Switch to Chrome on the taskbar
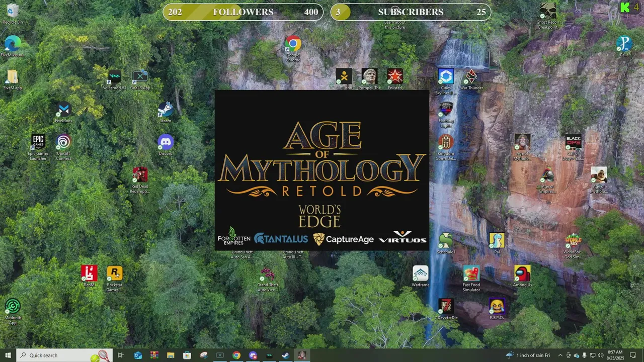Viewport: 644px width, 362px height. pyautogui.click(x=236, y=355)
